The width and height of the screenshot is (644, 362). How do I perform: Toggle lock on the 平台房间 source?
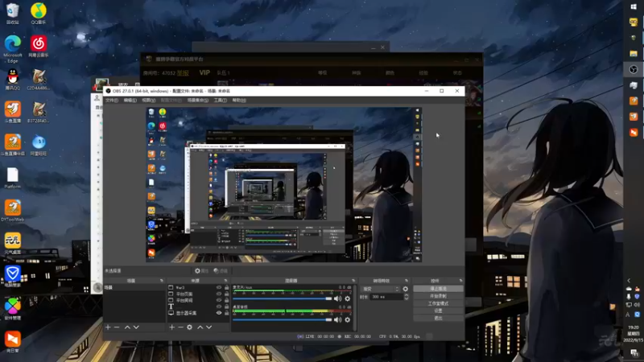coord(226,300)
